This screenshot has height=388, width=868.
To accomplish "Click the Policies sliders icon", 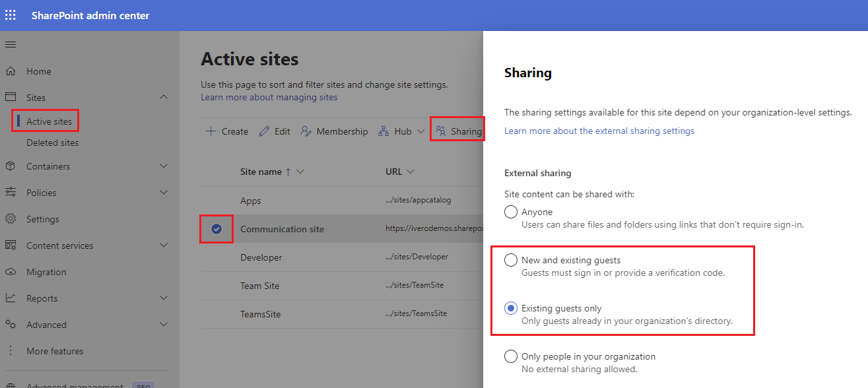I will [11, 192].
